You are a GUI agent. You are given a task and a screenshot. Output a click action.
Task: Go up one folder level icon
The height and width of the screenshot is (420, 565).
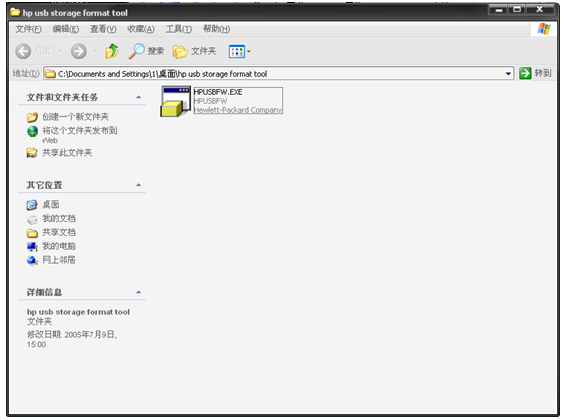pos(112,51)
